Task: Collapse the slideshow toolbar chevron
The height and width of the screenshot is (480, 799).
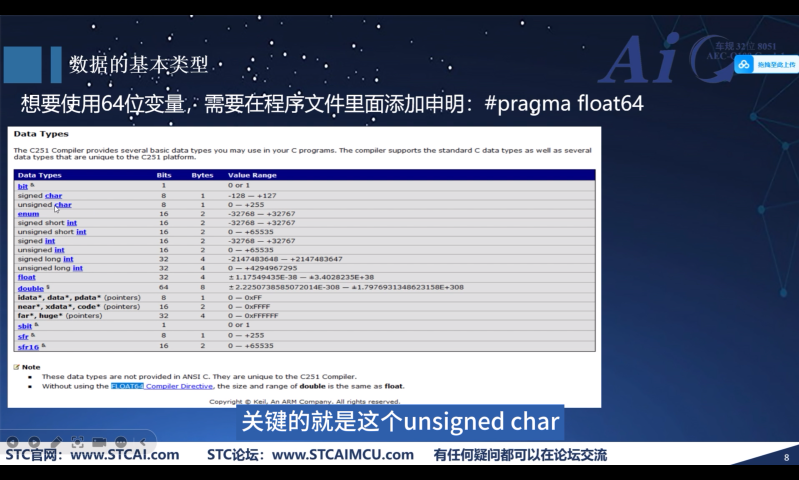Action: [143, 442]
